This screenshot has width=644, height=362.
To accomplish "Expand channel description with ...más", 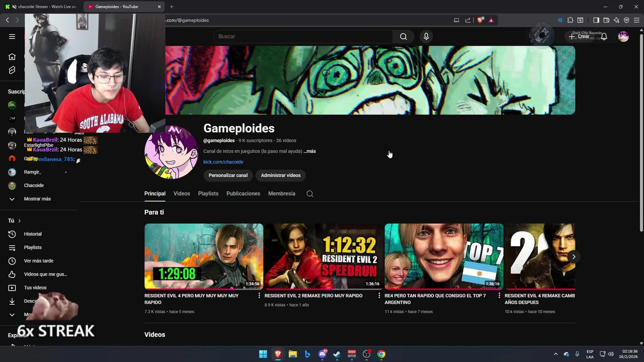I will click(309, 151).
